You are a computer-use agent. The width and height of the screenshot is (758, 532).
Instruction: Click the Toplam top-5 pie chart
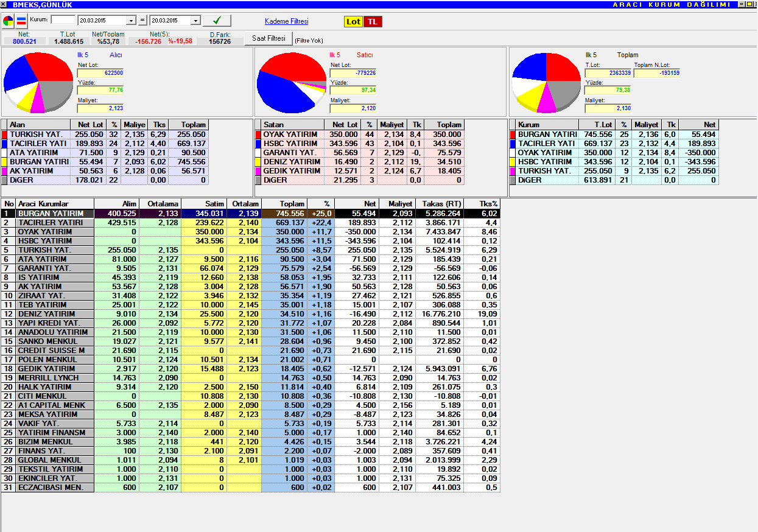(x=546, y=82)
